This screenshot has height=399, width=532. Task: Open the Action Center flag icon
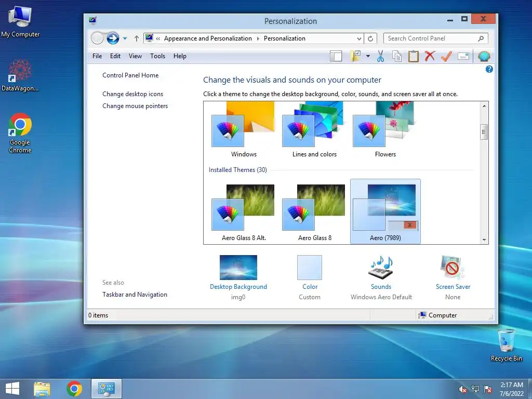click(x=488, y=390)
